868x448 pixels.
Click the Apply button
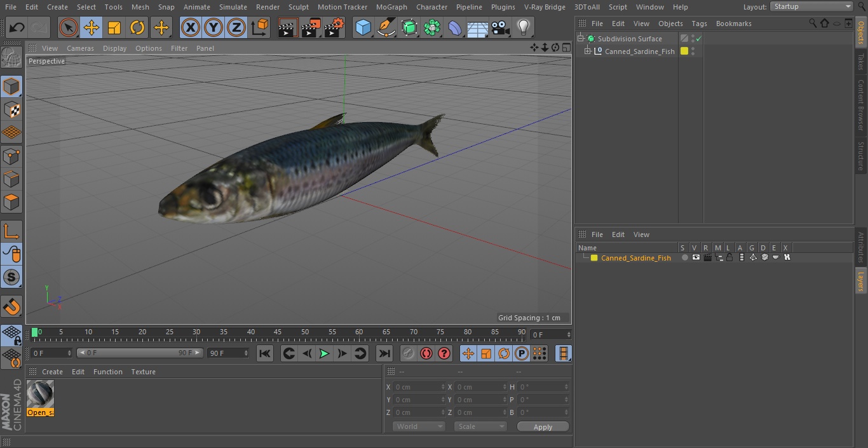click(543, 427)
